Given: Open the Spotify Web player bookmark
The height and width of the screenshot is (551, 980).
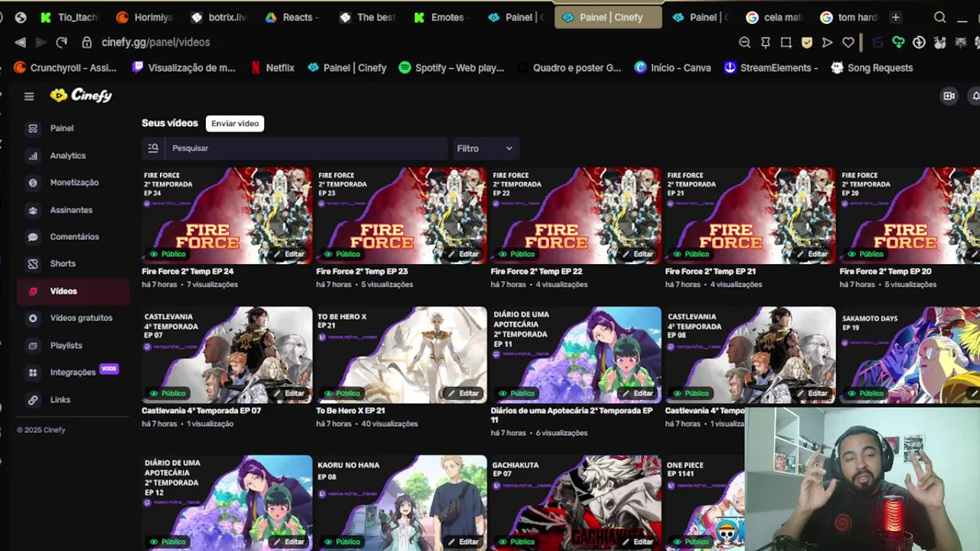Looking at the screenshot, I should [452, 67].
